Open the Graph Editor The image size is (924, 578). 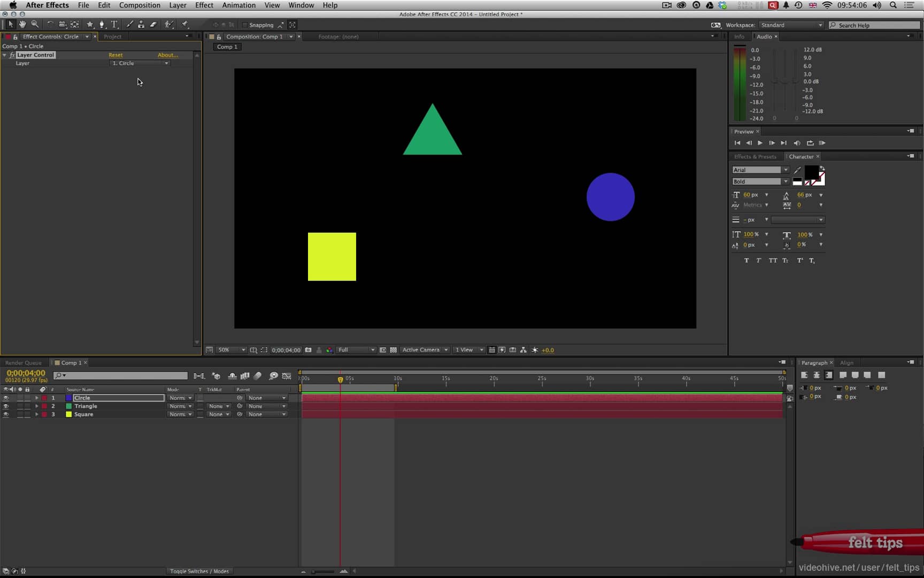click(287, 376)
